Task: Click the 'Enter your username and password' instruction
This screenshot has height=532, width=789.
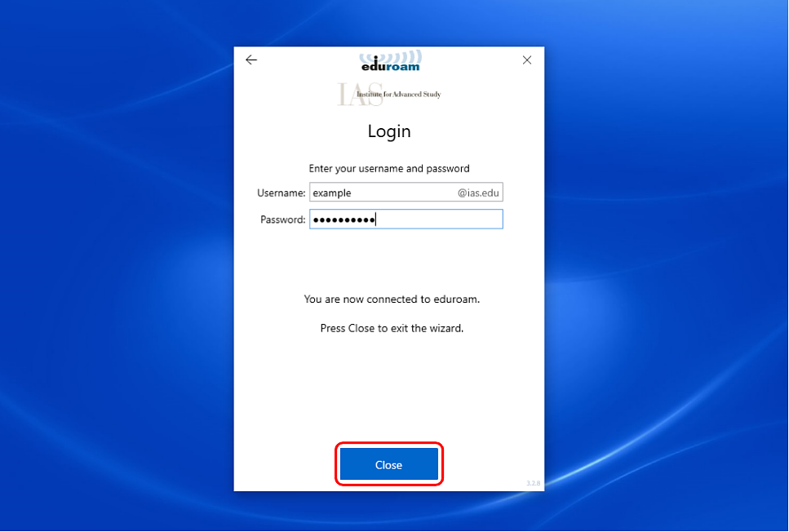Action: [389, 169]
